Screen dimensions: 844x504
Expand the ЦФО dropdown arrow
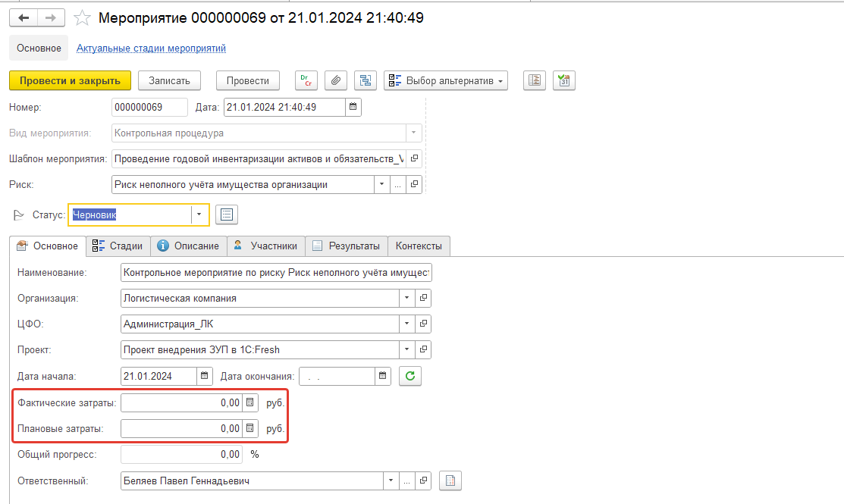[407, 324]
